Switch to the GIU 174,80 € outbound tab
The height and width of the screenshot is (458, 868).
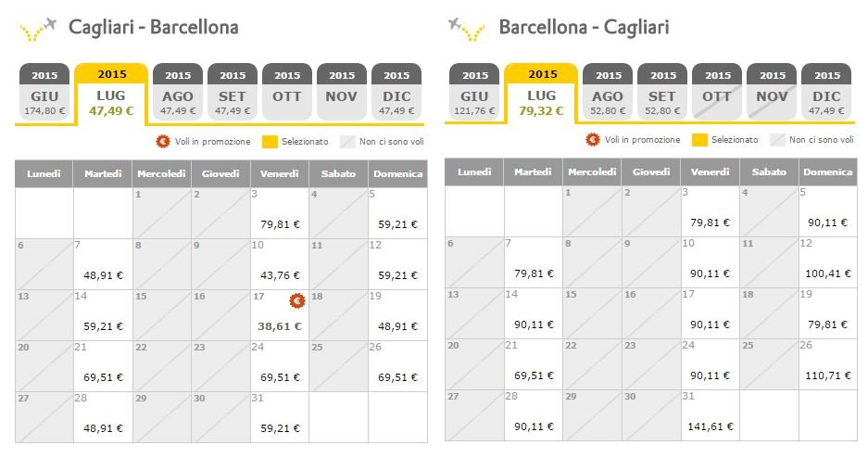click(44, 92)
